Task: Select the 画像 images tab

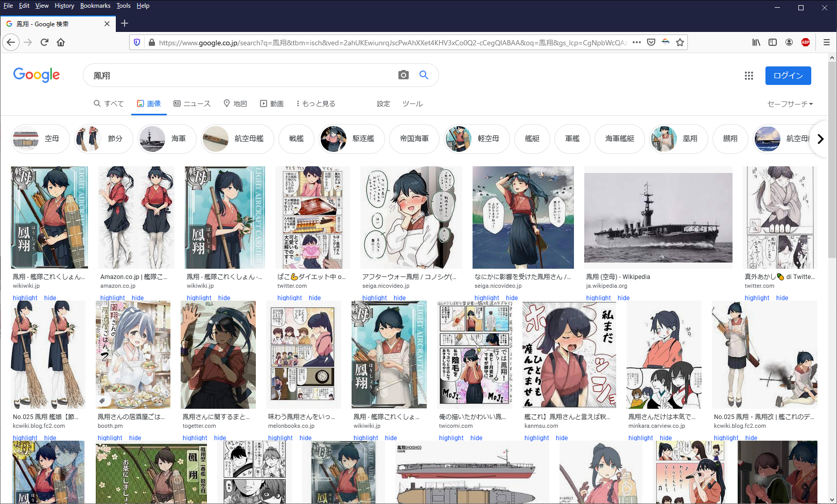Action: pos(149,103)
